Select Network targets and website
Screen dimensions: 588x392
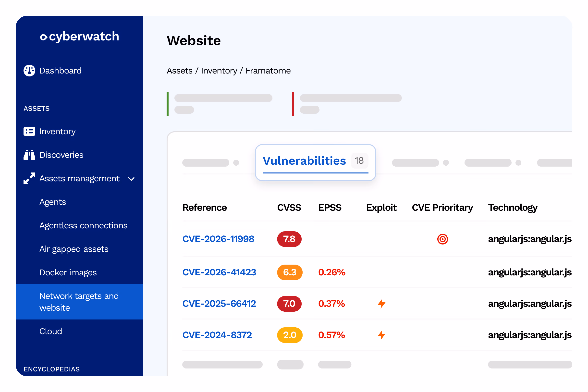pos(79,302)
